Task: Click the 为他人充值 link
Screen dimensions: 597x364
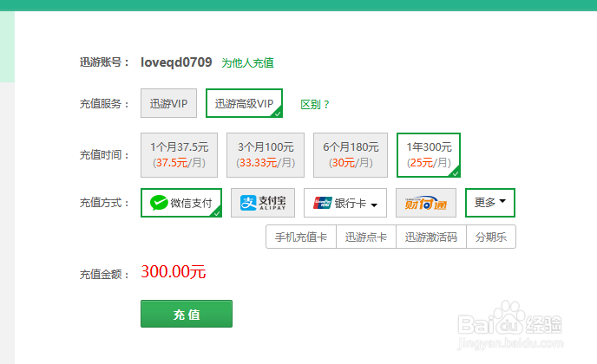Action: (x=247, y=62)
